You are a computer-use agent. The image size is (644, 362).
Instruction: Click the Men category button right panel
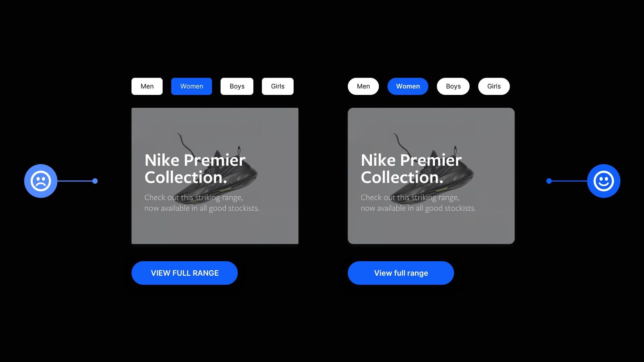[x=363, y=86]
